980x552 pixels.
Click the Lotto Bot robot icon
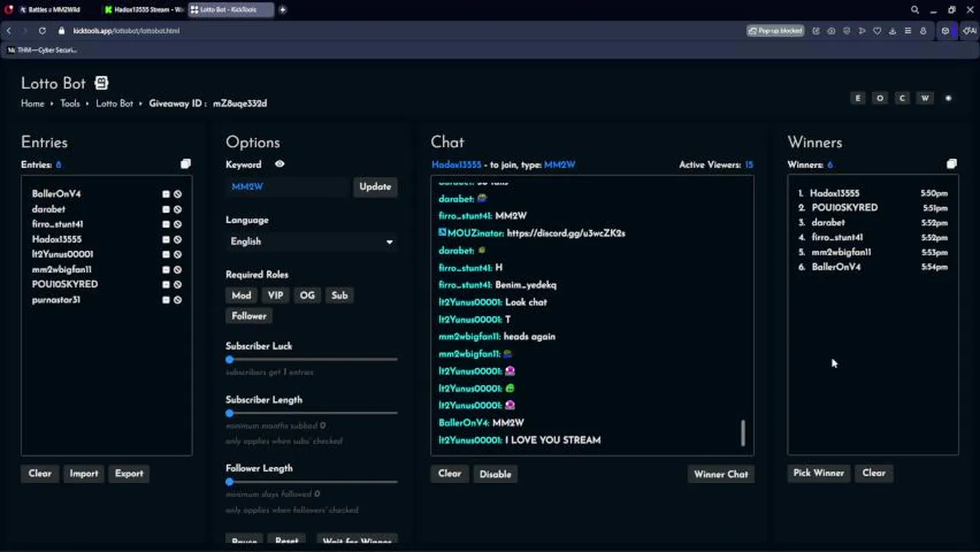[x=101, y=83]
